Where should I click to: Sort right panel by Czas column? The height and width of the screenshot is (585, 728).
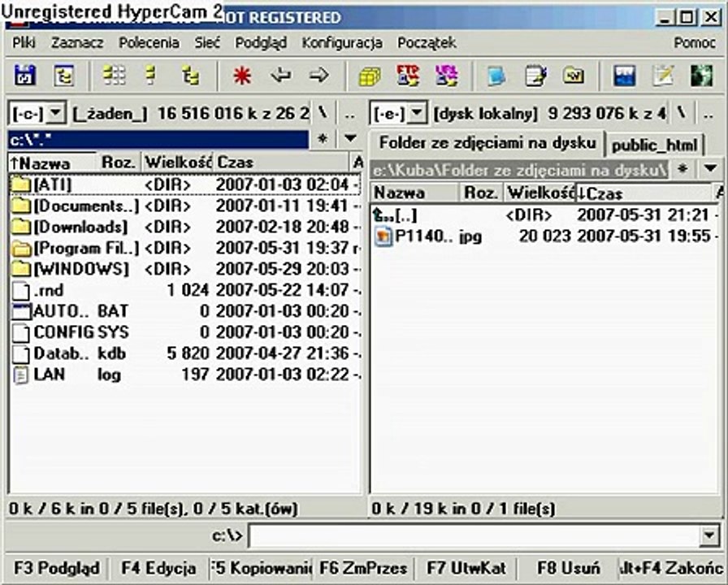click(643, 193)
